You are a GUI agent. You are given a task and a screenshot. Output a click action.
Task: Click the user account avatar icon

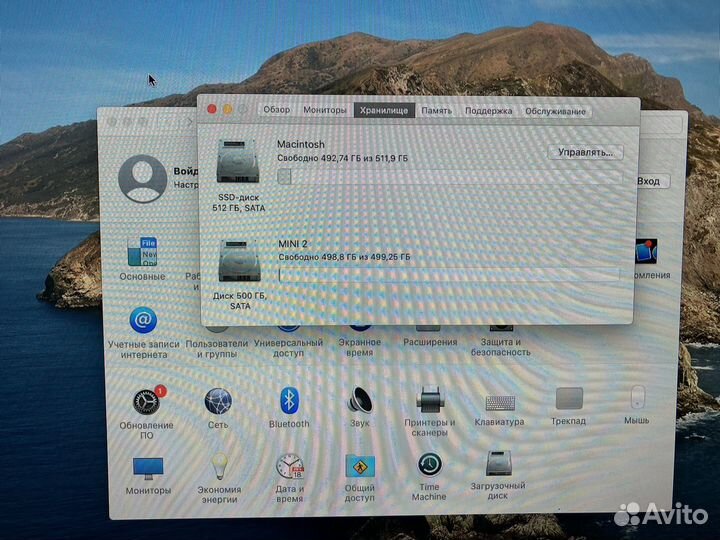tap(142, 179)
